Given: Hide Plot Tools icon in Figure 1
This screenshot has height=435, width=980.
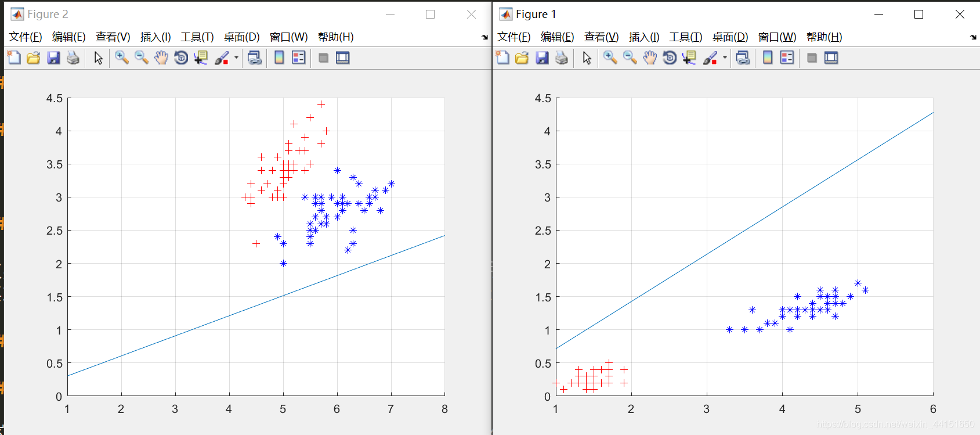Looking at the screenshot, I should click(x=812, y=57).
